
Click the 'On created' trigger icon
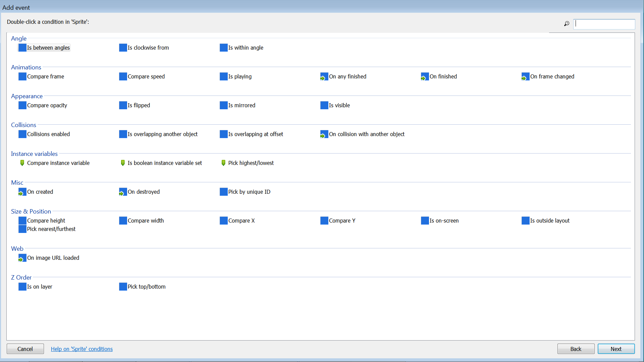pos(22,192)
